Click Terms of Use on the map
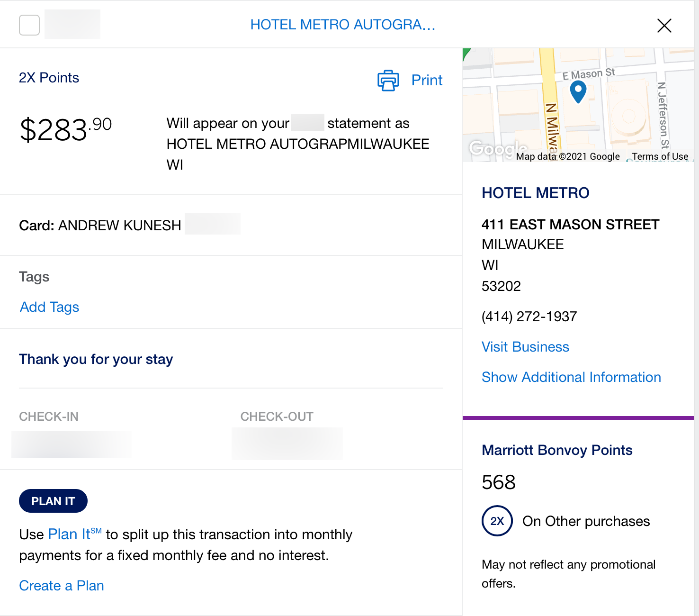This screenshot has height=616, width=699. point(660,156)
